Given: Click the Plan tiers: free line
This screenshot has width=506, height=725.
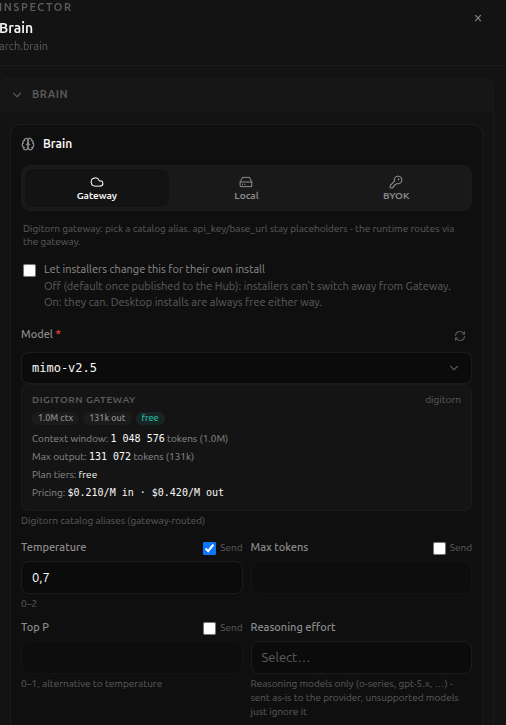Looking at the screenshot, I should [x=65, y=475].
